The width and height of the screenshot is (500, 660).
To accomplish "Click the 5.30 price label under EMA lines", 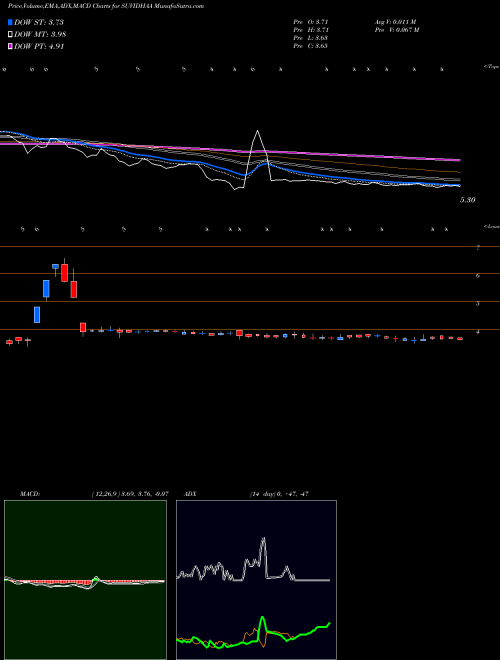I will click(468, 200).
